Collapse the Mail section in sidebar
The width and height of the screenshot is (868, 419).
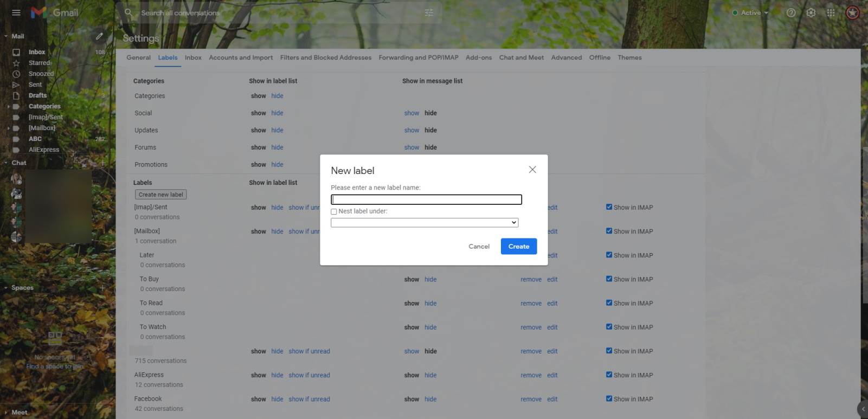point(6,36)
